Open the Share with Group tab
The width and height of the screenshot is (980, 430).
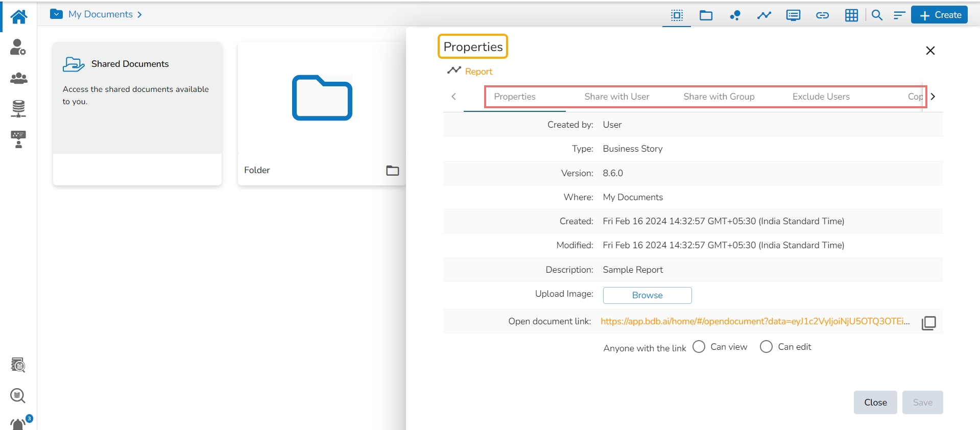(x=719, y=97)
